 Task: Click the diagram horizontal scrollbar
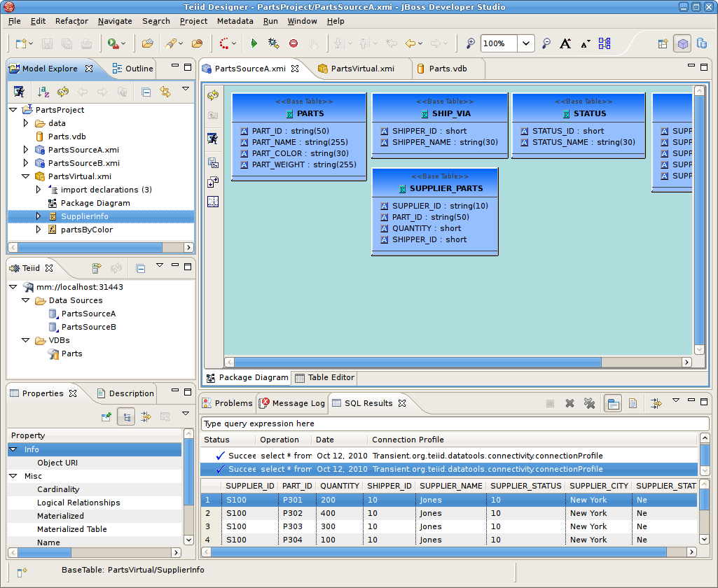click(x=417, y=363)
